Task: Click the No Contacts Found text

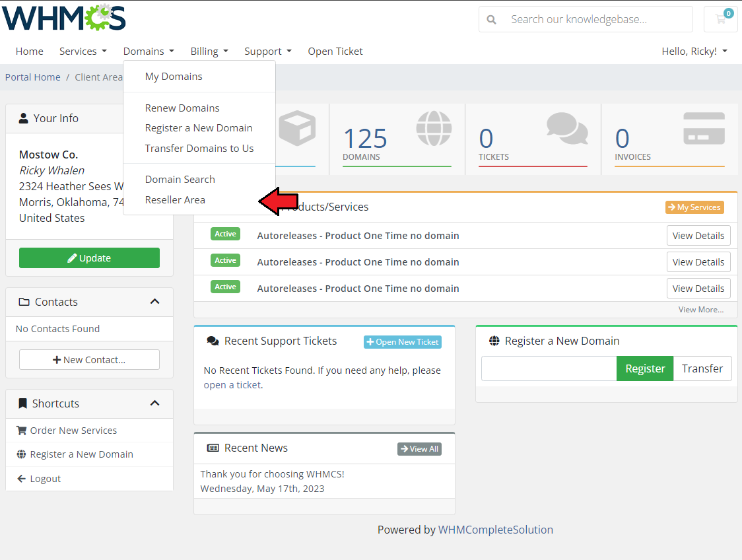Action: click(x=57, y=329)
